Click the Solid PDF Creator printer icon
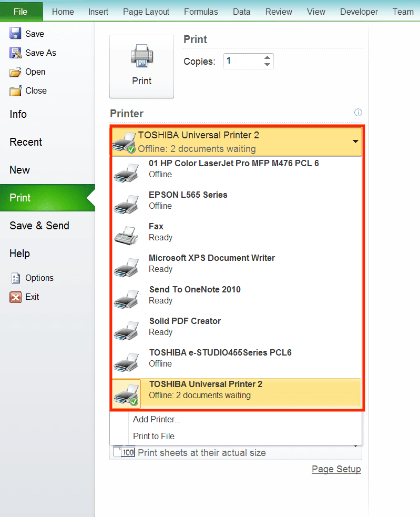Image resolution: width=420 pixels, height=517 pixels. pyautogui.click(x=126, y=330)
